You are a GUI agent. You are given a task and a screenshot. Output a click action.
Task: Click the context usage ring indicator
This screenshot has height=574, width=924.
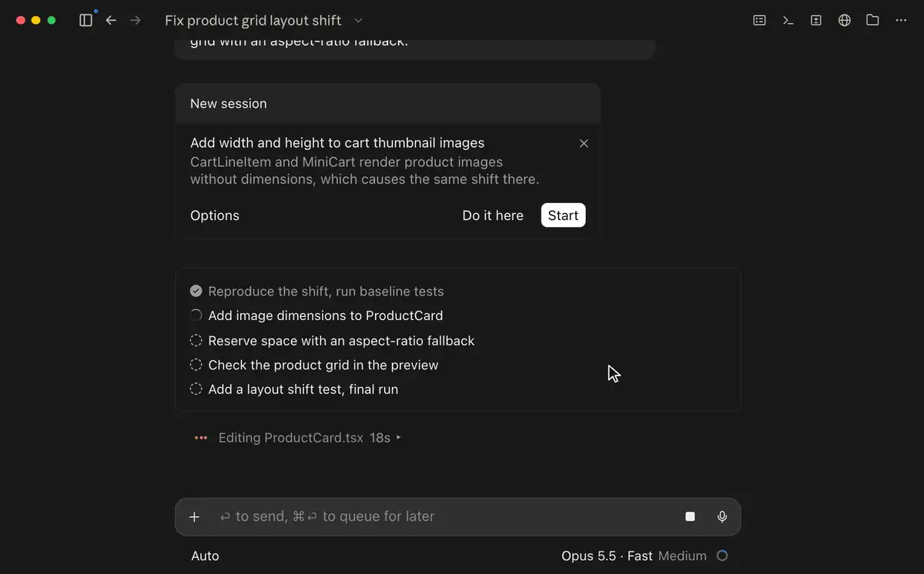722,556
